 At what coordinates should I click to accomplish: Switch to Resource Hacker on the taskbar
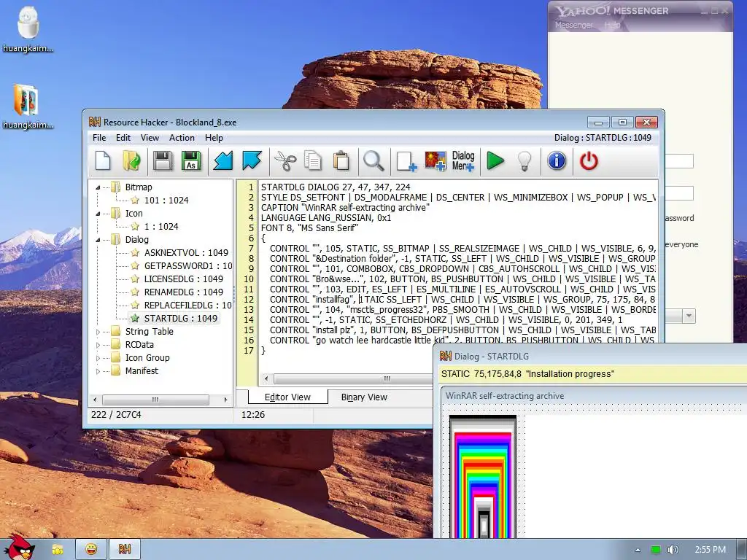[x=124, y=550]
